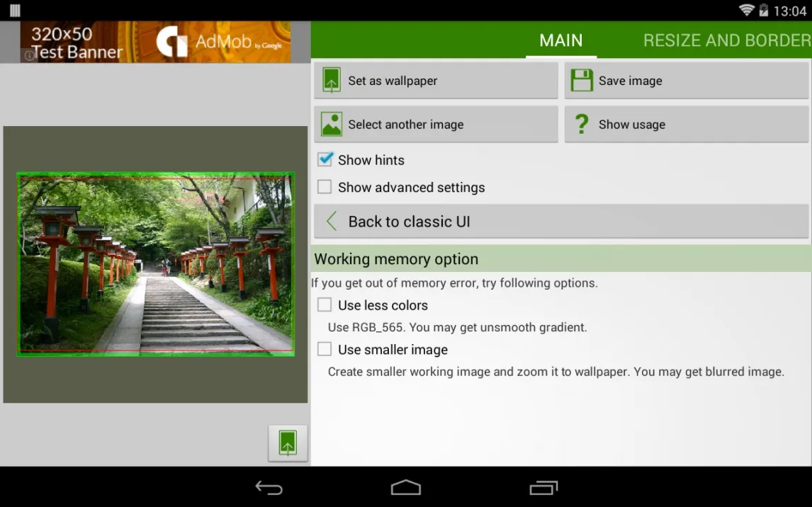Tap the Android home navigation icon
Viewport: 812px width, 507px height.
406,488
